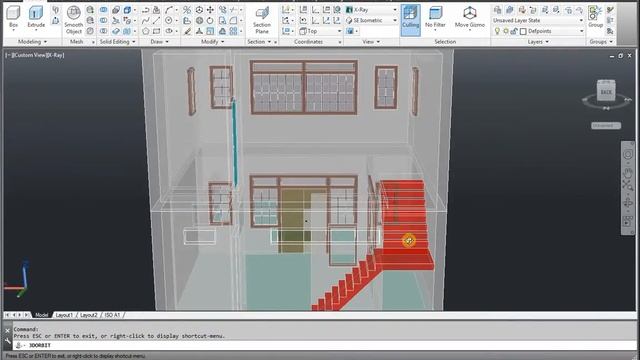Toggle the lock for Defpoints layer
The height and width of the screenshot is (360, 640).
click(514, 31)
